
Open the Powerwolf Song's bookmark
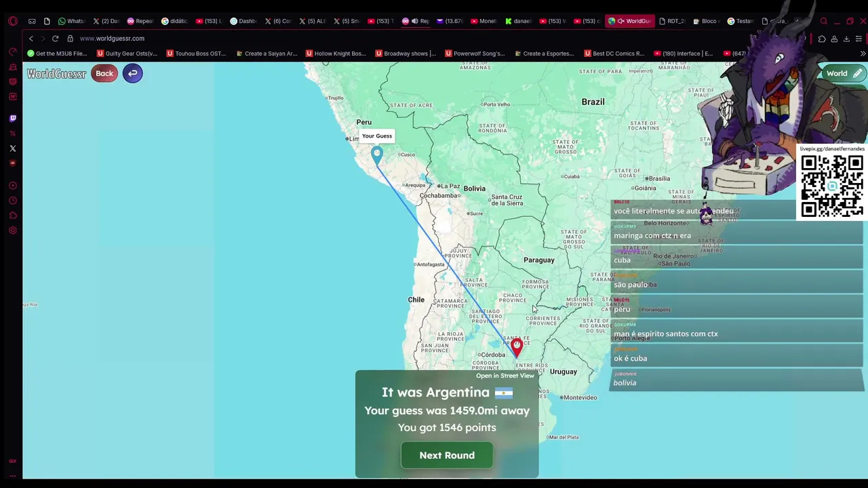475,54
